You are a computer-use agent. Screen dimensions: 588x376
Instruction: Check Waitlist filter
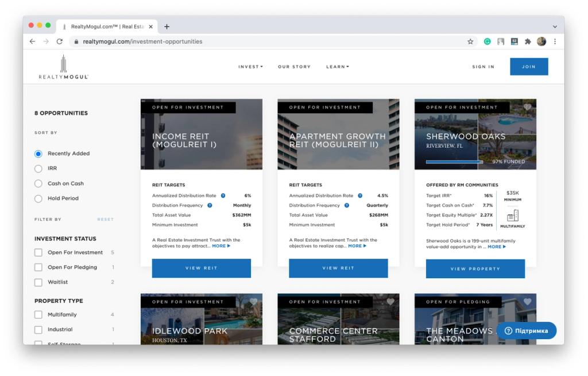[x=38, y=282]
